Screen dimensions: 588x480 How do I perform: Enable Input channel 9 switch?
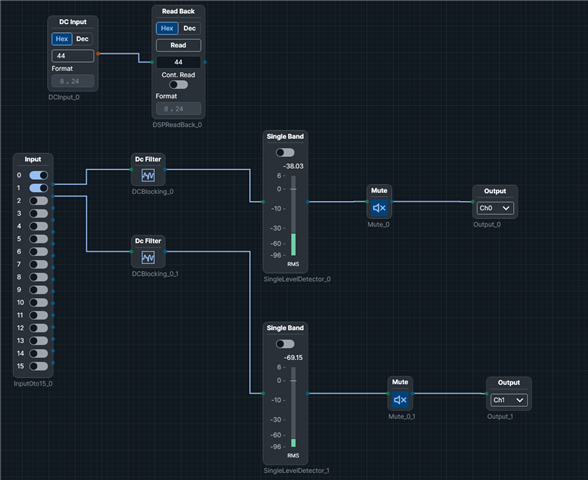click(x=39, y=290)
